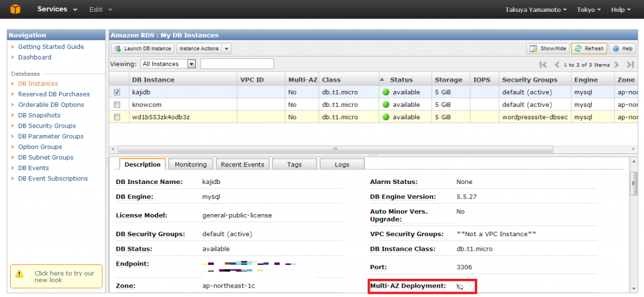
Task: Open Option Groups navigation link
Action: point(40,147)
